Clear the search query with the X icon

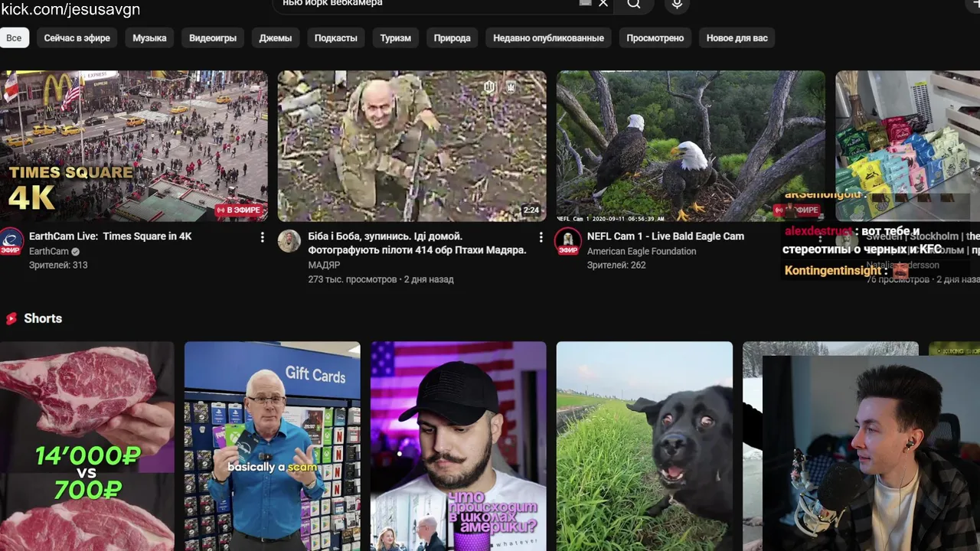pyautogui.click(x=603, y=4)
